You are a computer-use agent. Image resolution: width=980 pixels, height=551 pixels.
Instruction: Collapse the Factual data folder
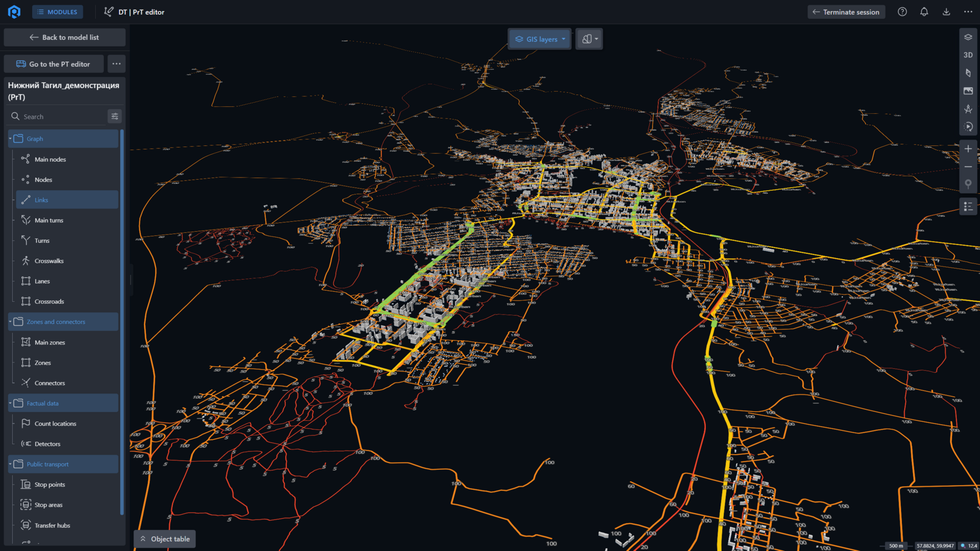[10, 403]
